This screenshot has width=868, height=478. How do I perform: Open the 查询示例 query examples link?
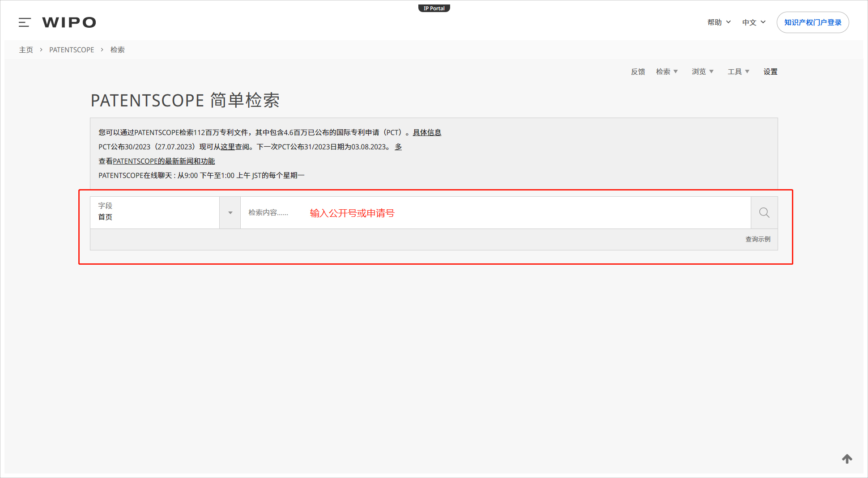[757, 239]
